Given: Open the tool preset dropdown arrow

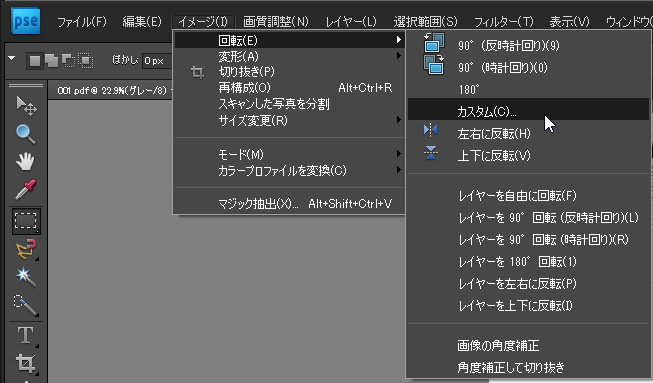Looking at the screenshot, I should 12,58.
